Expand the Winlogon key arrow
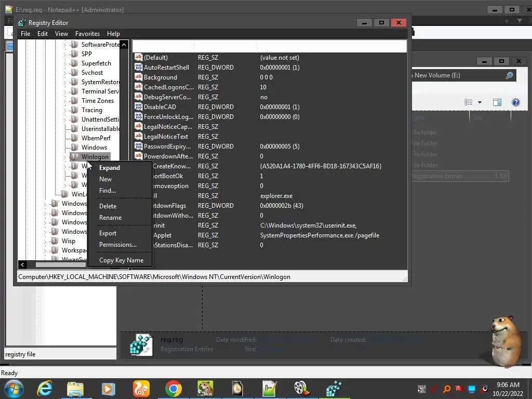532x399 pixels. click(x=65, y=157)
